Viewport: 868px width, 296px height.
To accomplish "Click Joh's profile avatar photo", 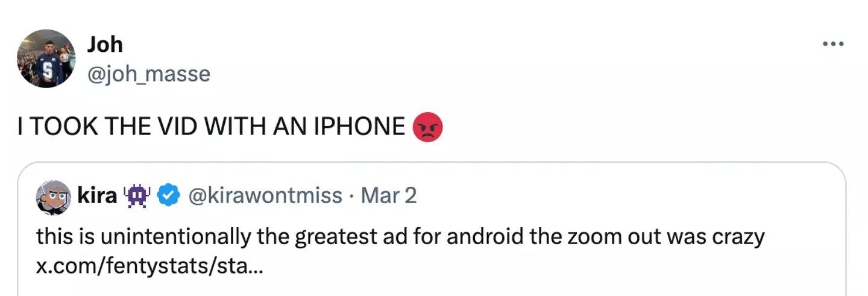I will click(x=46, y=58).
